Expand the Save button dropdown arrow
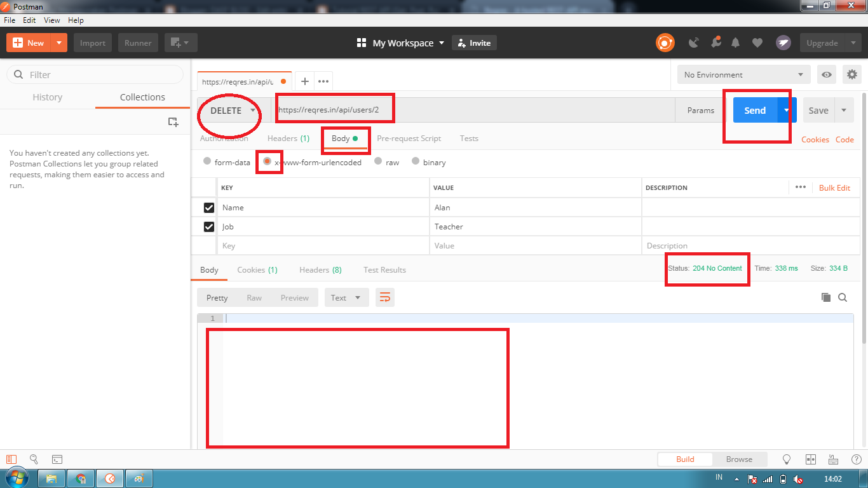Viewport: 868px width, 488px height. [x=844, y=110]
